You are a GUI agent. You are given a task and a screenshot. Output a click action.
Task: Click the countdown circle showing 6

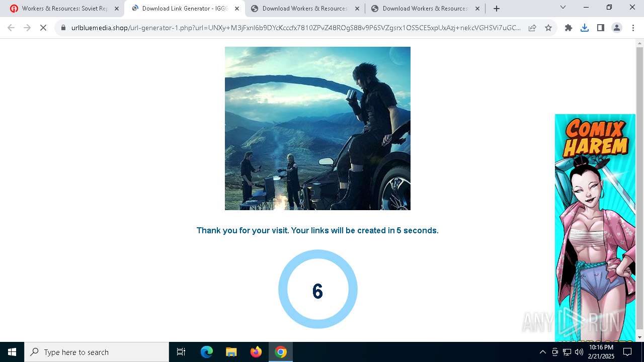318,289
